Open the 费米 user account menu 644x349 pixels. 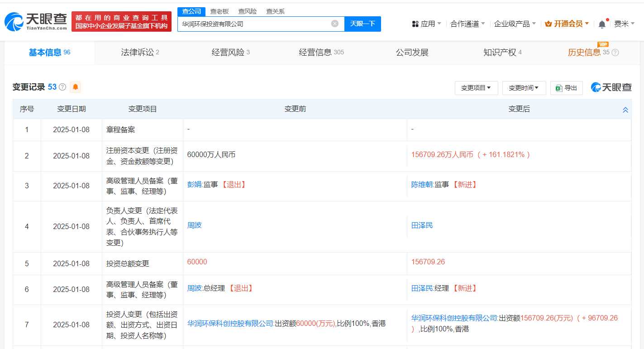[624, 24]
